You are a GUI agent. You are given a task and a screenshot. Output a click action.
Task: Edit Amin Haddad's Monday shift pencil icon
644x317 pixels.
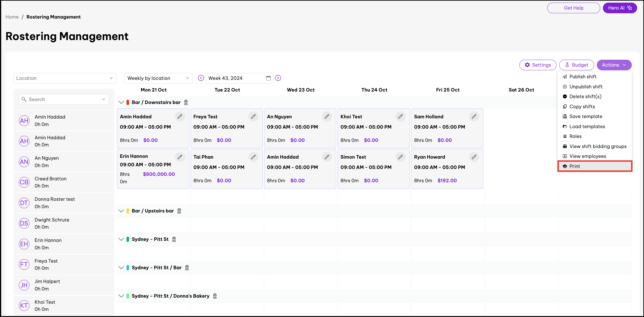pyautogui.click(x=180, y=116)
